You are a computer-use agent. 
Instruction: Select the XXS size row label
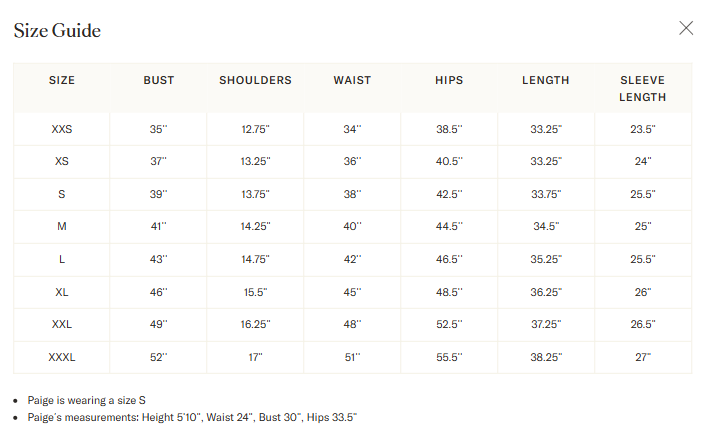(x=62, y=129)
